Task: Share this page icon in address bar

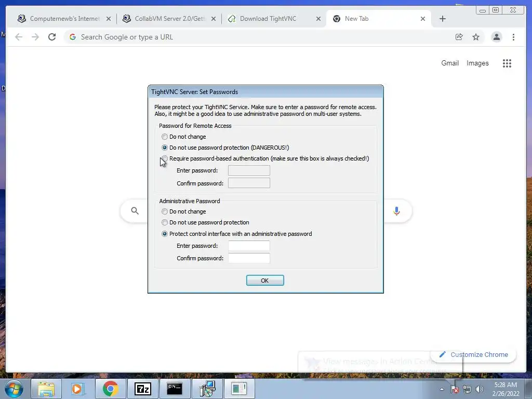Action: [459, 37]
